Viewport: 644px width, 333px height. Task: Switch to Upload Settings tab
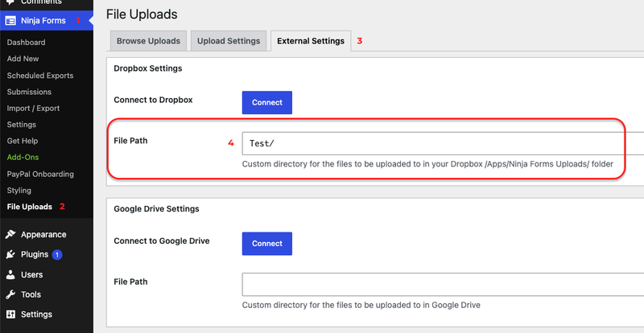(x=229, y=41)
